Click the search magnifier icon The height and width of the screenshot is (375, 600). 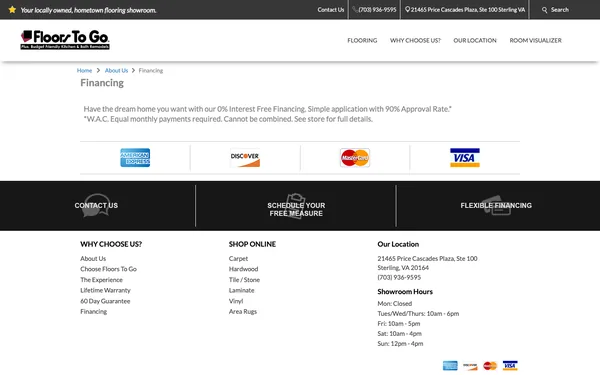pyautogui.click(x=545, y=10)
